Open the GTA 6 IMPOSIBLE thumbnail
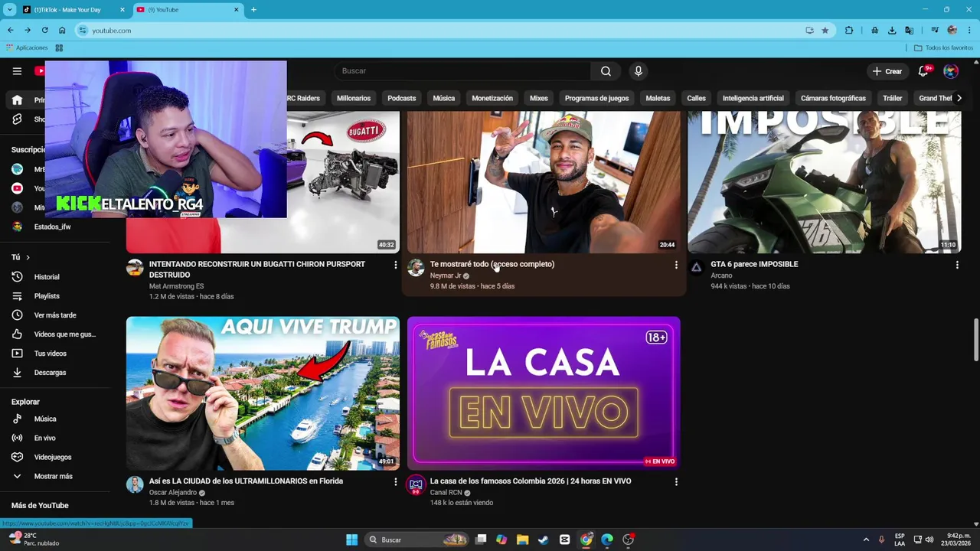Image resolution: width=980 pixels, height=551 pixels. point(825,182)
